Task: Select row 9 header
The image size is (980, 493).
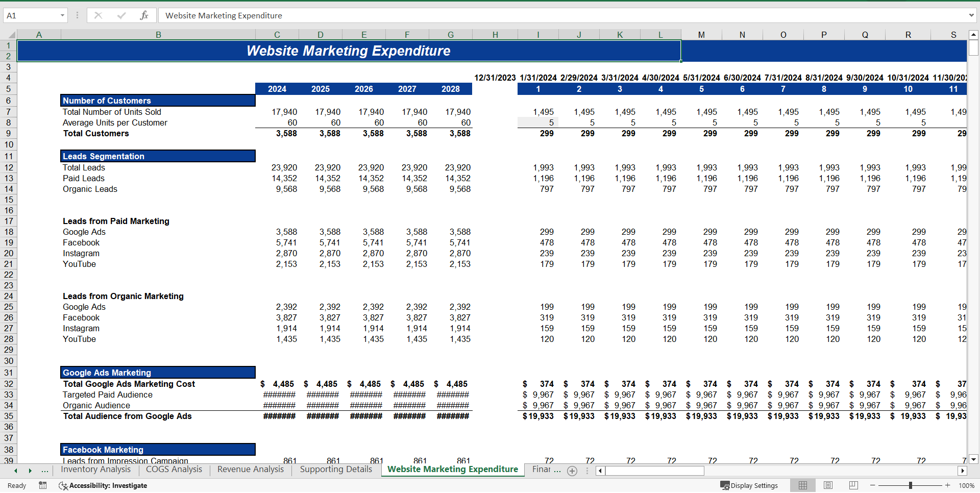Action: coord(9,133)
